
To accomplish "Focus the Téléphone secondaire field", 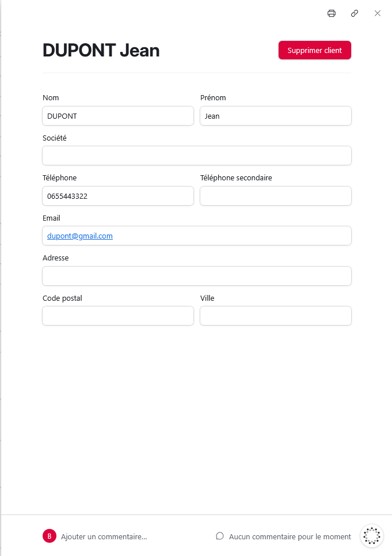I will point(275,196).
